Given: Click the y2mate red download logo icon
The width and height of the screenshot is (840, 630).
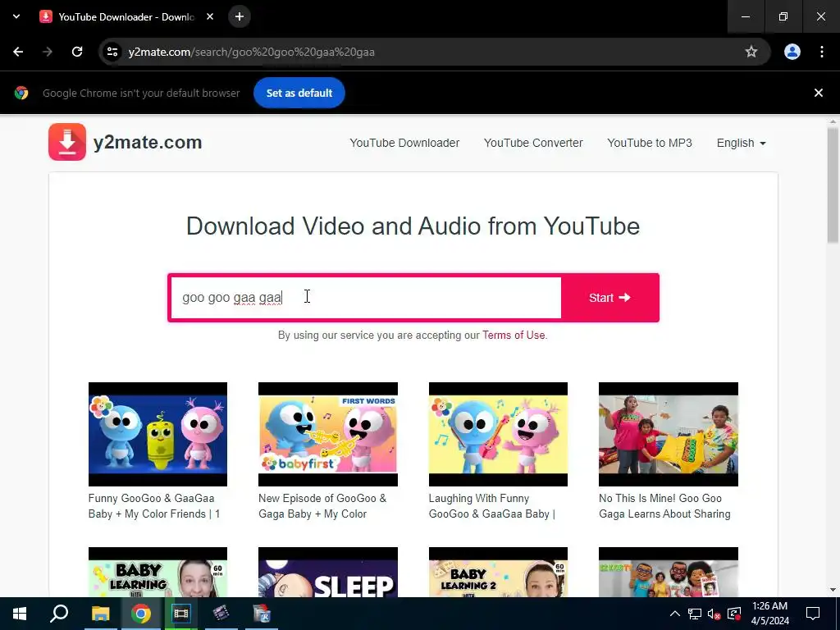Looking at the screenshot, I should coord(67,142).
